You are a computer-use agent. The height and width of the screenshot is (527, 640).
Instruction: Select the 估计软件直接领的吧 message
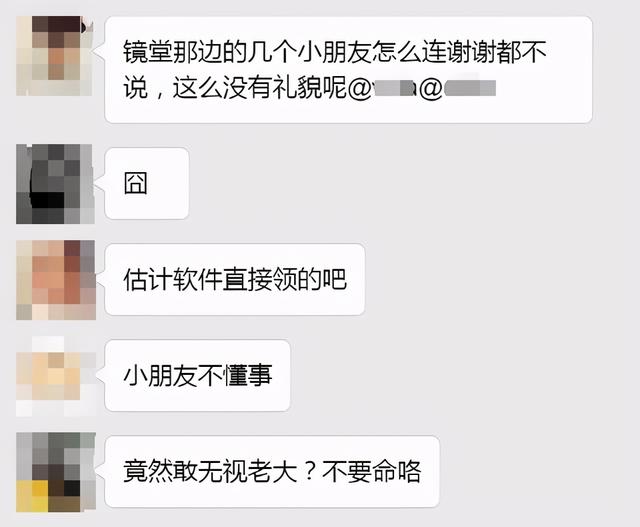point(234,280)
